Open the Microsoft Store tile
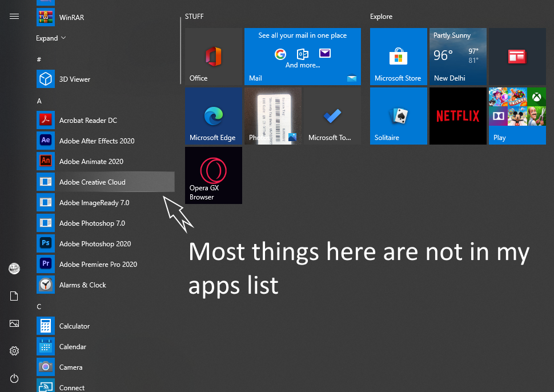The width and height of the screenshot is (554, 392). (399, 57)
